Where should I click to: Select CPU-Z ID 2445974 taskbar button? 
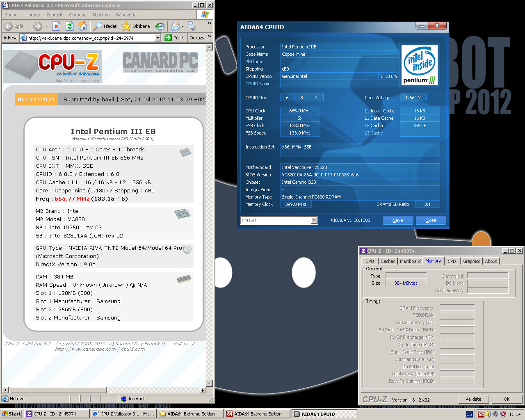tap(57, 414)
